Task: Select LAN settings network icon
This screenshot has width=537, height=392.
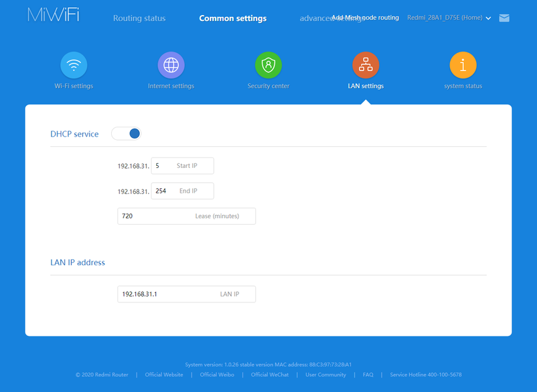Action: pos(365,65)
